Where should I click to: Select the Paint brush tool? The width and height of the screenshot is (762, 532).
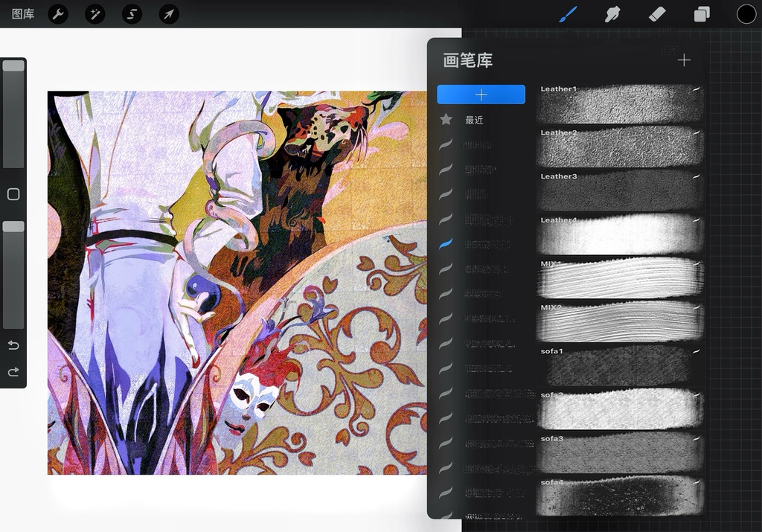point(566,13)
